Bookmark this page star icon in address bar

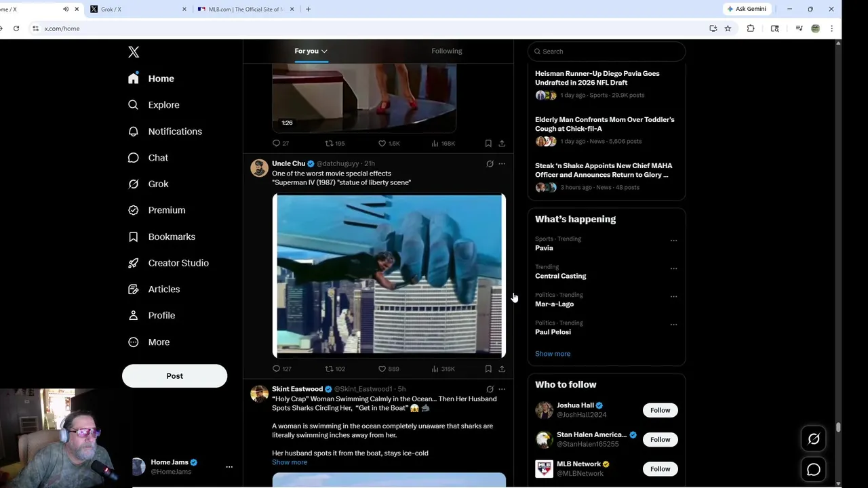(728, 28)
